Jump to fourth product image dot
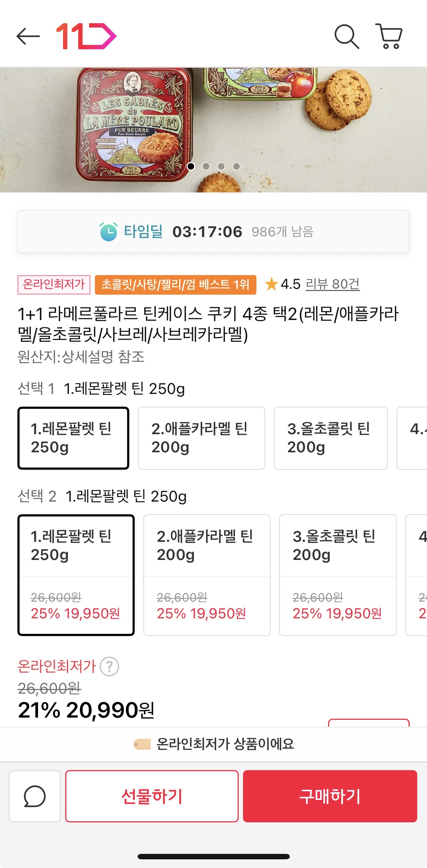Screen dimensions: 427x868 pyautogui.click(x=236, y=166)
